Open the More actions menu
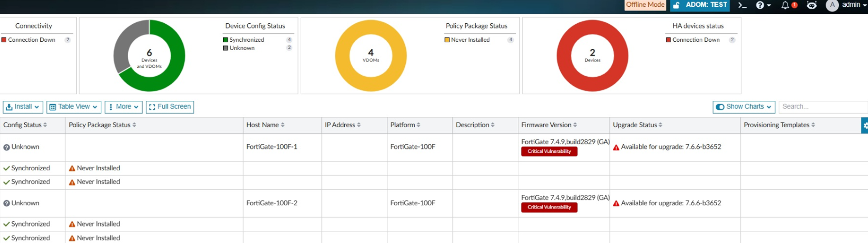Screen dimensions: 868x243 pos(123,107)
